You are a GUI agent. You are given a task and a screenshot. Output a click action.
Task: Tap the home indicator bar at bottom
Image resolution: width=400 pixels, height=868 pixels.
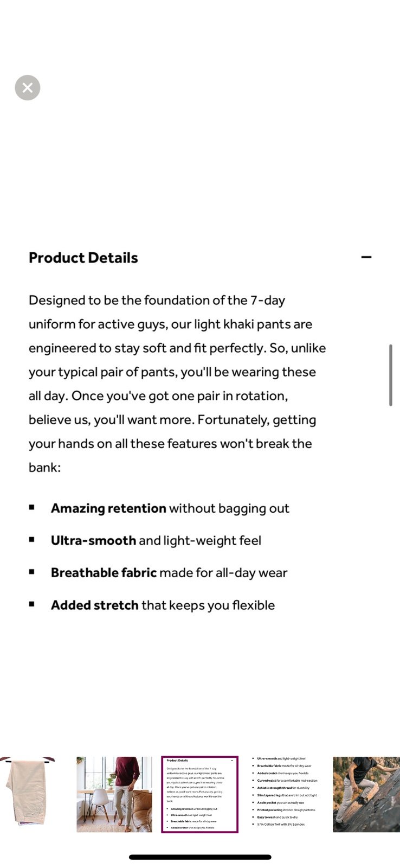[200, 857]
